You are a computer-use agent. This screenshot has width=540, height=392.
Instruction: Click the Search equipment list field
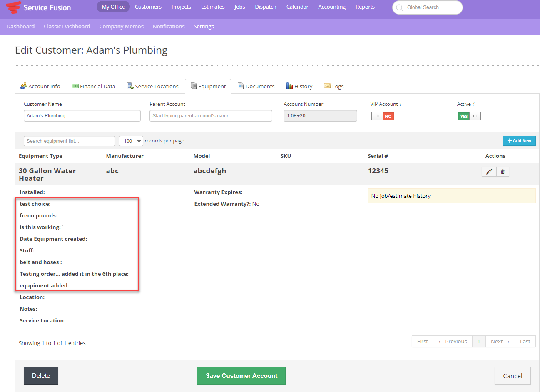tap(70, 141)
